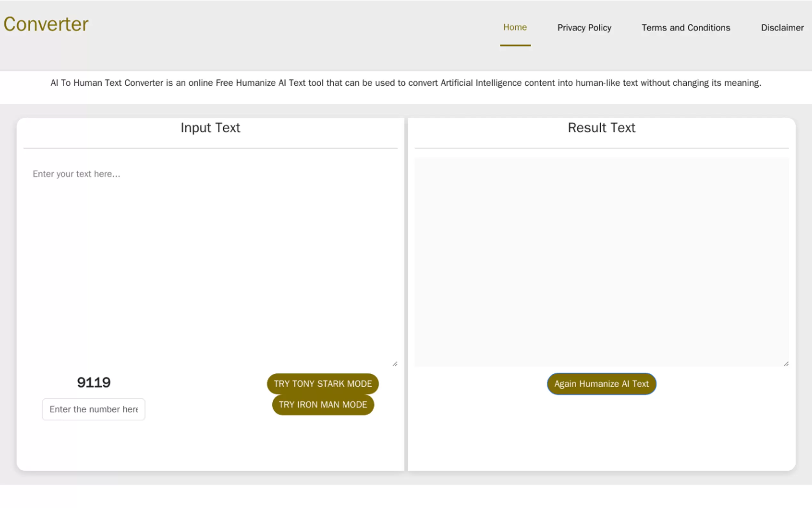This screenshot has width=812, height=508.
Task: Click Again Humanize AI Text button
Action: [x=601, y=384]
